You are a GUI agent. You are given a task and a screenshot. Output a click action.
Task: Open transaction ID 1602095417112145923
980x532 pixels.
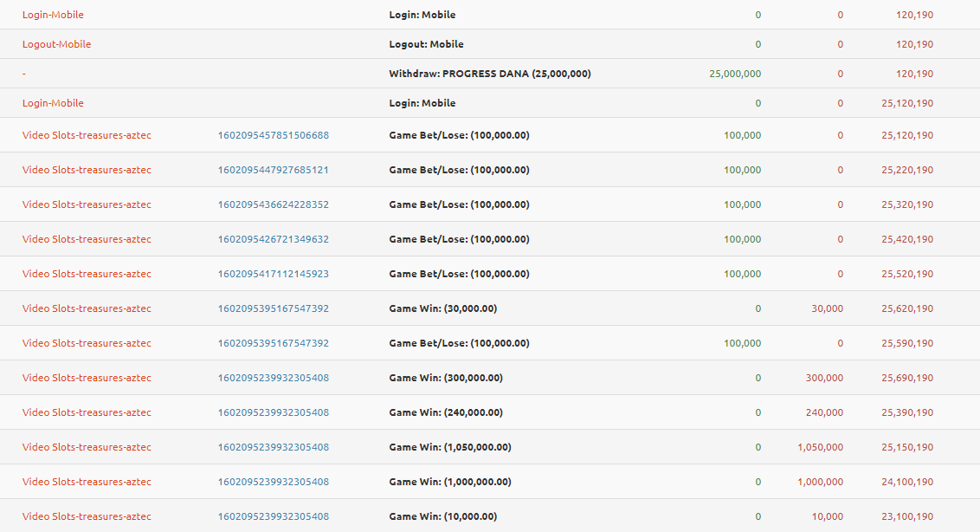pyautogui.click(x=273, y=274)
